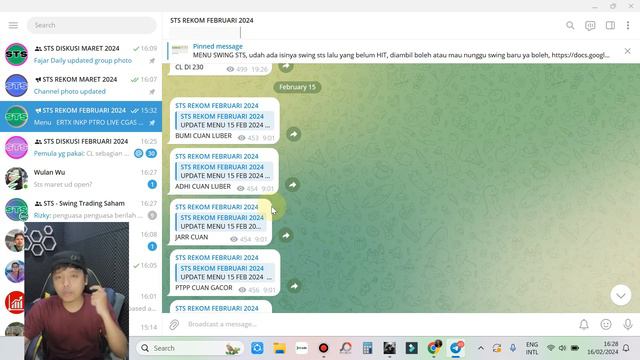Jump to bottom with the down arrow button
Viewport: 640px width, 360px height.
pyautogui.click(x=620, y=295)
